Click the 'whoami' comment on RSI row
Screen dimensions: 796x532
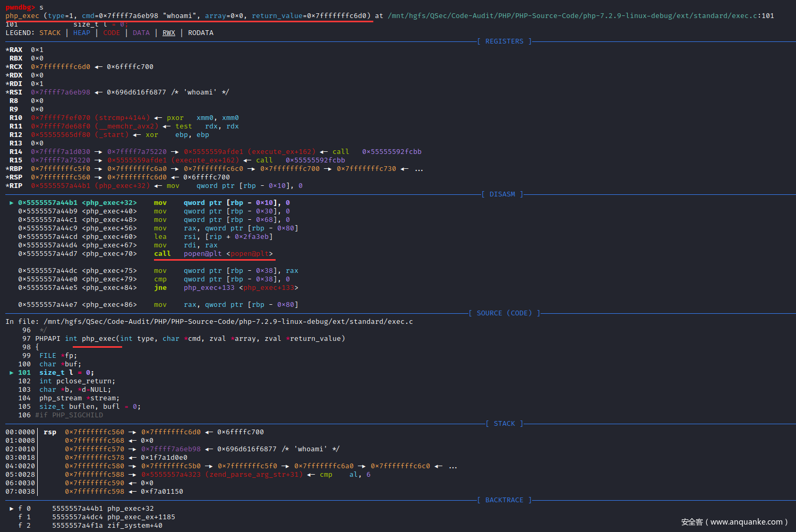(x=201, y=92)
